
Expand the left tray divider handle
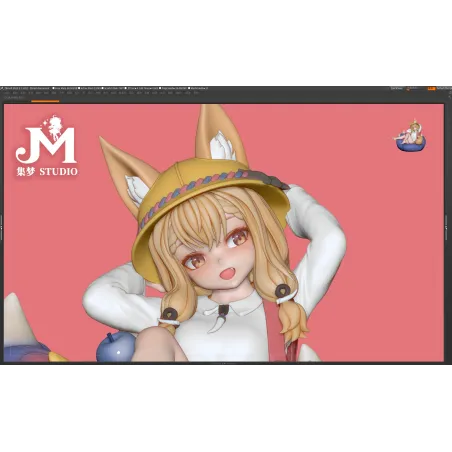click(x=1, y=227)
